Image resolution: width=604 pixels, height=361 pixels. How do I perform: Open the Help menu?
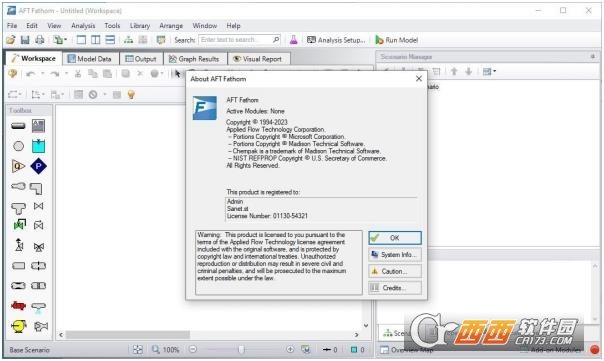click(233, 25)
